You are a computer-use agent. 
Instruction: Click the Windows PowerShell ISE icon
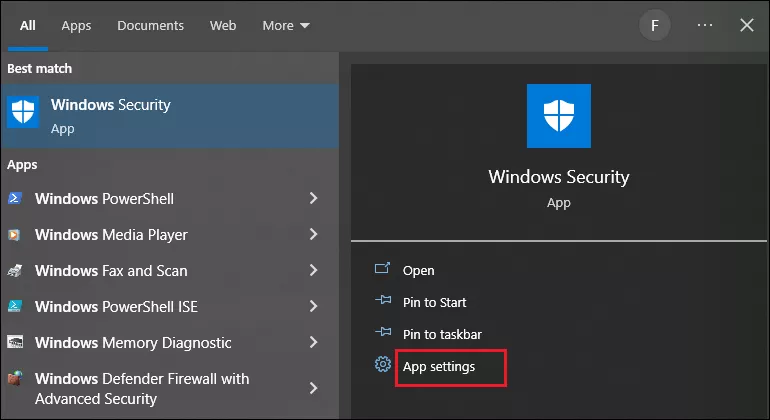pos(15,306)
